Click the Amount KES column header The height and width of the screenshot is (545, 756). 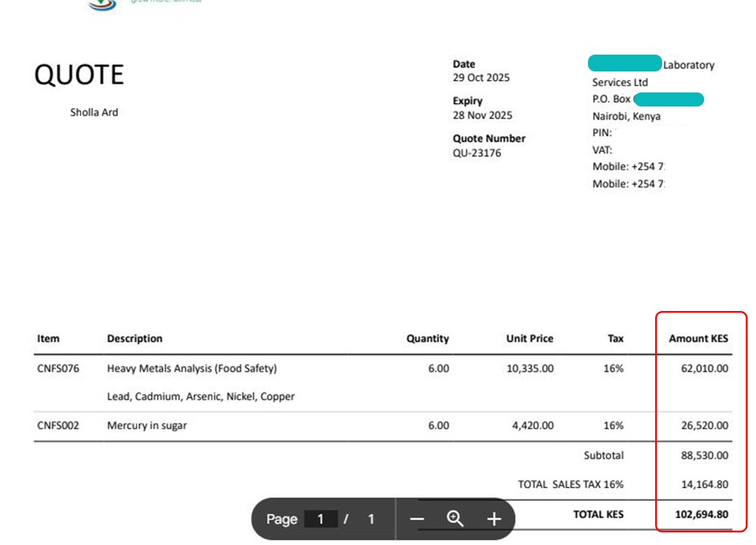click(698, 338)
